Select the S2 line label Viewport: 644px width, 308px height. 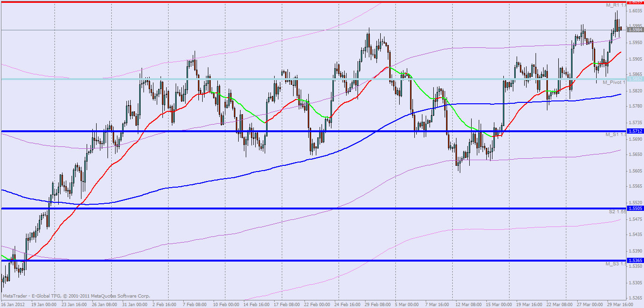click(x=617, y=212)
